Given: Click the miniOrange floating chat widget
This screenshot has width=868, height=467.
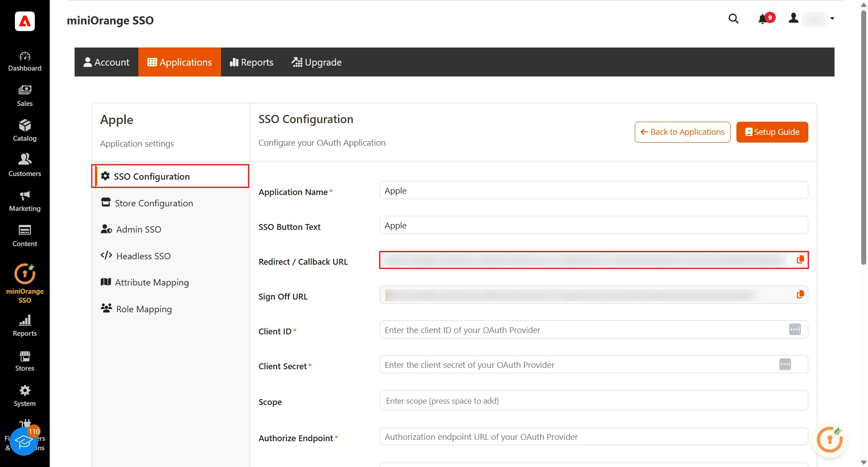Looking at the screenshot, I should 830,439.
